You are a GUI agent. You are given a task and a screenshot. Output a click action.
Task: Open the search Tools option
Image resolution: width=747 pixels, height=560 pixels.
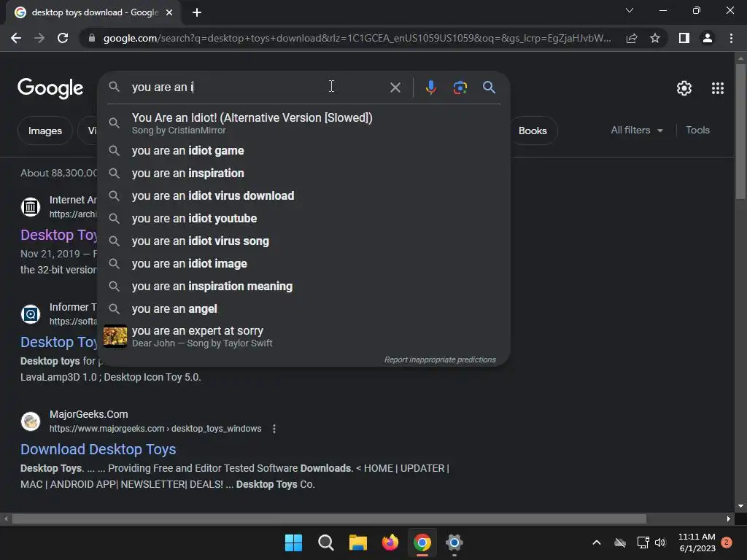point(697,130)
